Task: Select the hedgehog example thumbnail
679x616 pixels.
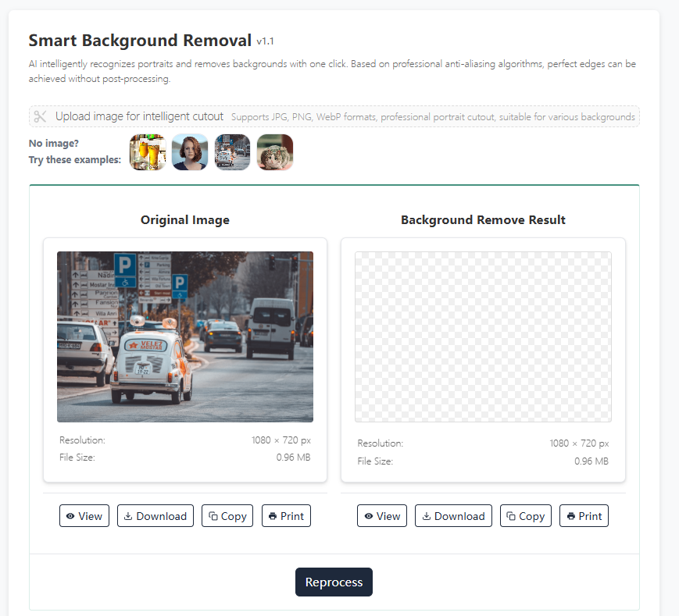Action: point(275,152)
